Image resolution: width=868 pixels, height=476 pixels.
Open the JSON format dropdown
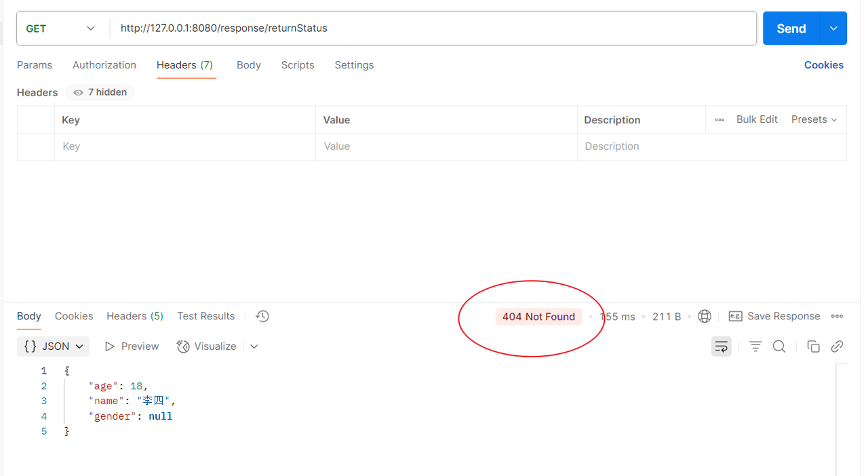pyautogui.click(x=53, y=346)
